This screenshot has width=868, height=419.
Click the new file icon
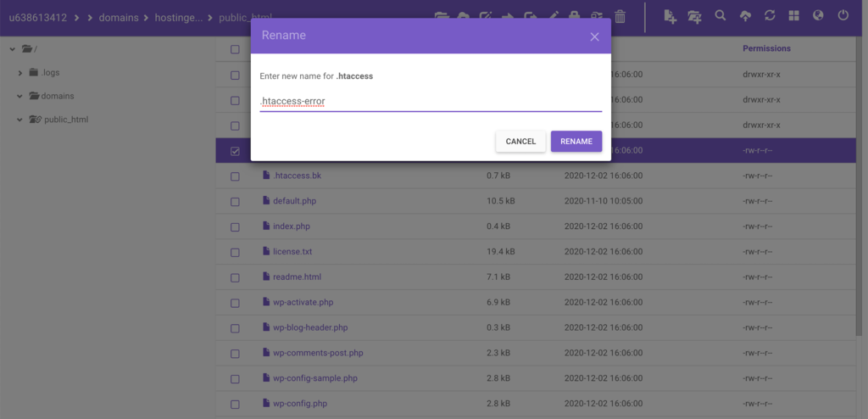(670, 16)
